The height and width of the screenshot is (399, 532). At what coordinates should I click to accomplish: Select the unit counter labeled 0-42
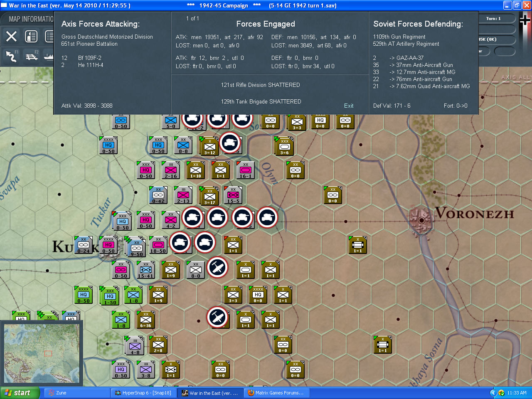[158, 195]
